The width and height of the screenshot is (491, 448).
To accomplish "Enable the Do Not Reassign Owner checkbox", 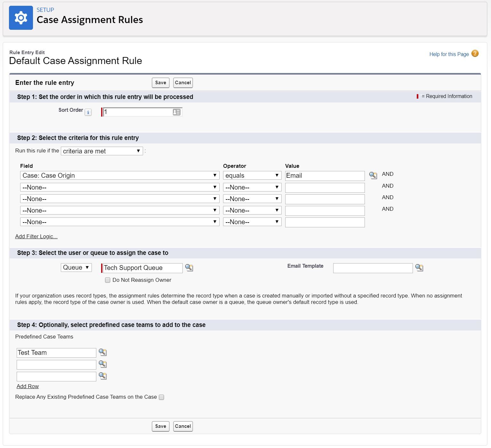I will pos(108,280).
